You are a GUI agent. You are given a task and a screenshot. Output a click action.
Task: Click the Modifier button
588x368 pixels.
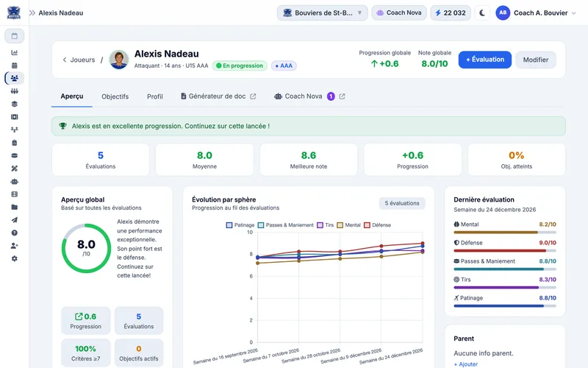pyautogui.click(x=536, y=60)
